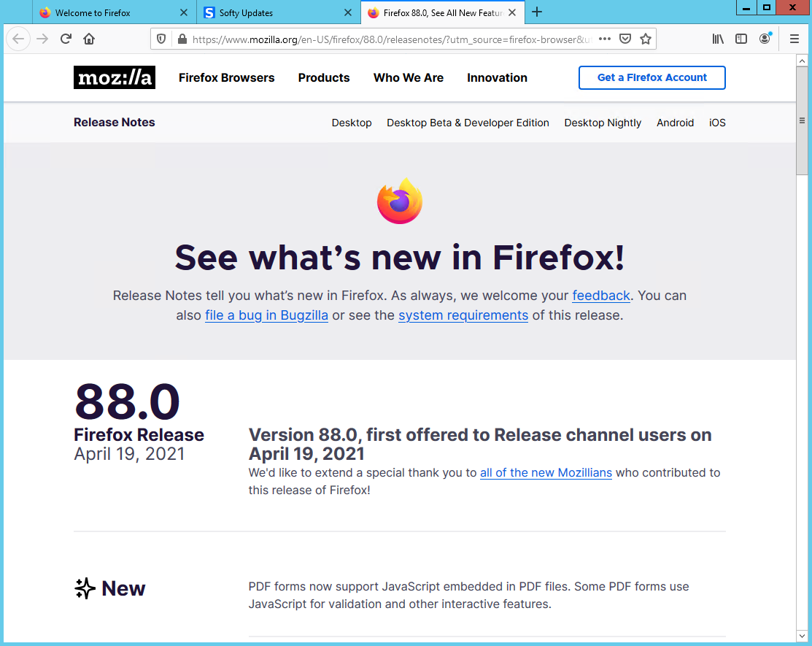This screenshot has height=646, width=812.
Task: Click the forward navigation arrow
Action: coord(42,39)
